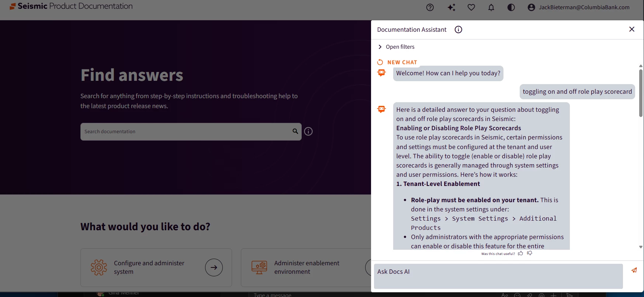Viewport: 644px width, 297px height.
Task: Click the bot avatar beside the welcome message
Action: (x=381, y=73)
